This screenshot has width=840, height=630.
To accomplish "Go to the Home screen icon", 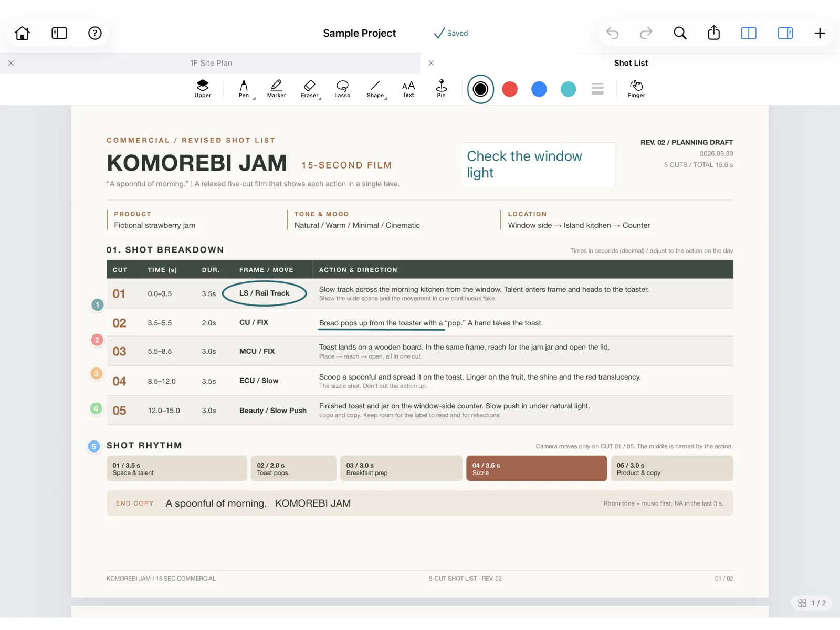I will [x=22, y=33].
